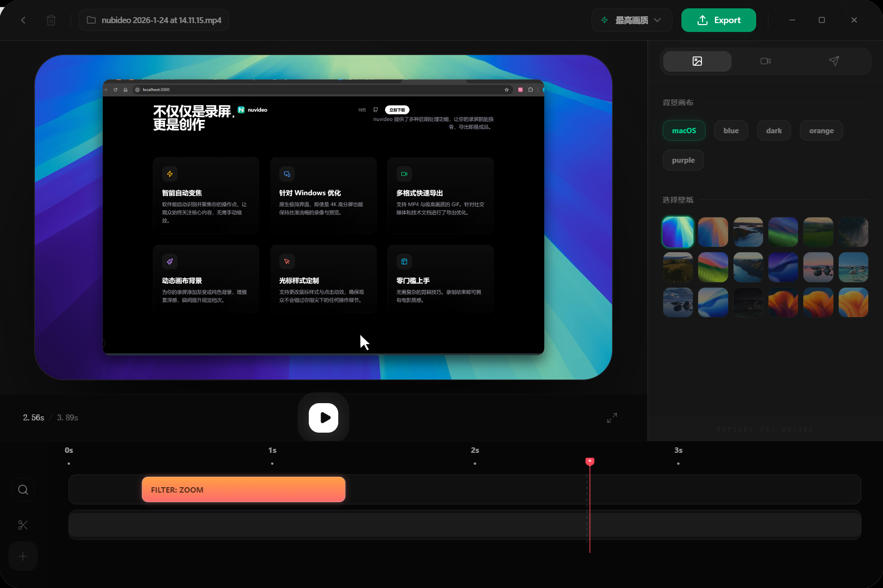
Task: Click the magnifier zoom tool icon
Action: point(23,490)
